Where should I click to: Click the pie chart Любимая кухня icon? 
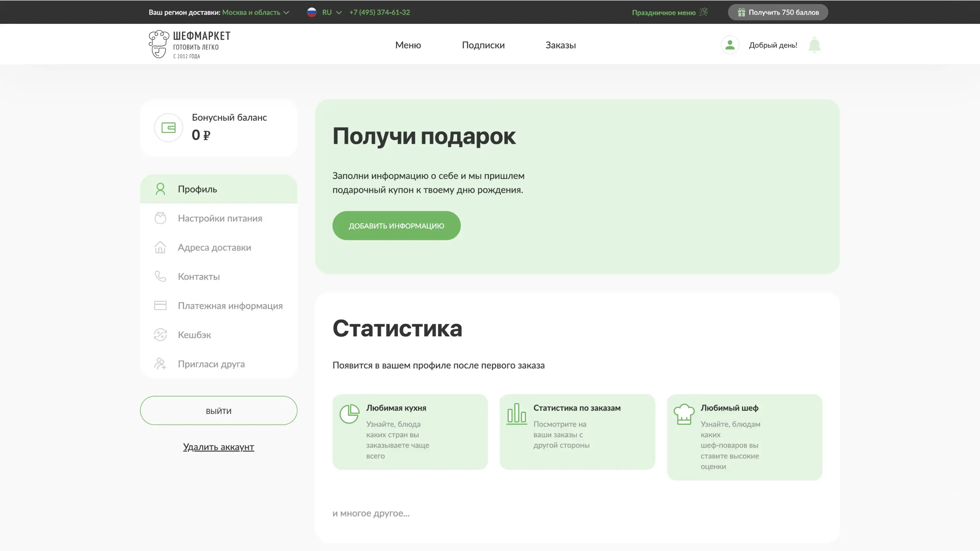click(349, 414)
